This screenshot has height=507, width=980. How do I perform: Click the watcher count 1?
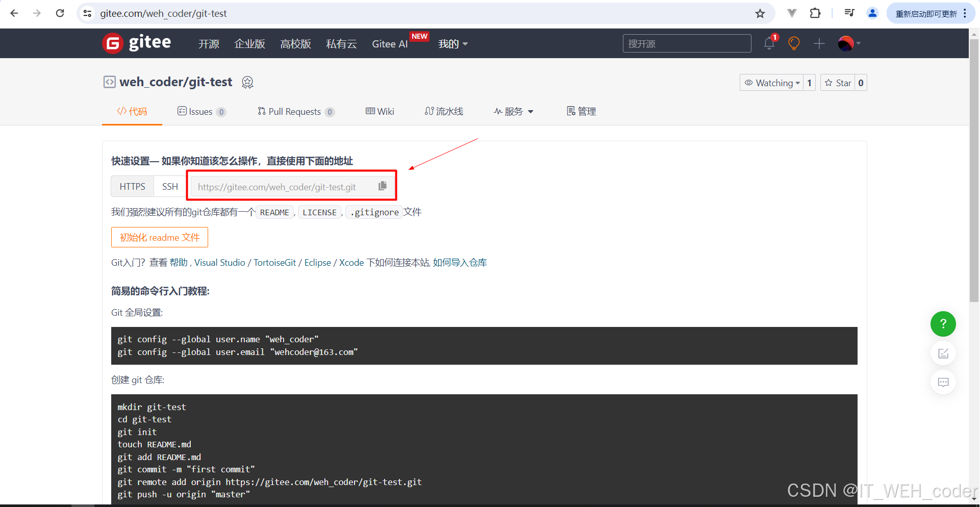809,83
